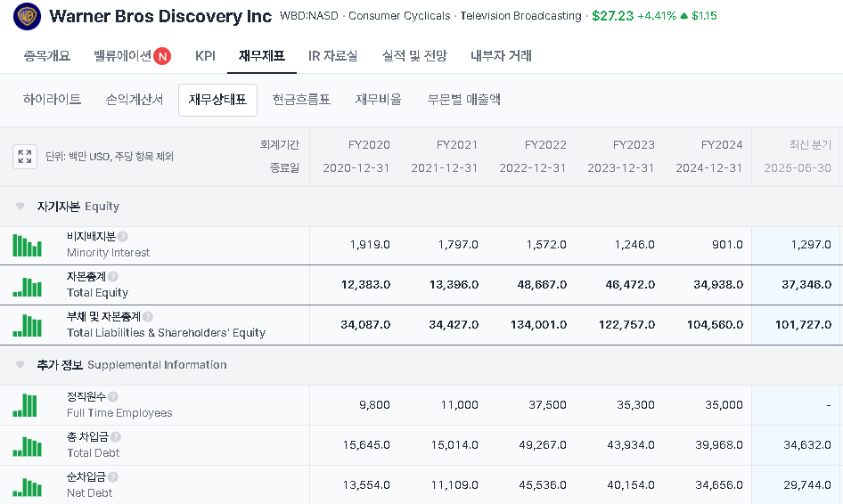The width and height of the screenshot is (843, 504).
Task: Click the Total Debt row label
Action: point(93,453)
